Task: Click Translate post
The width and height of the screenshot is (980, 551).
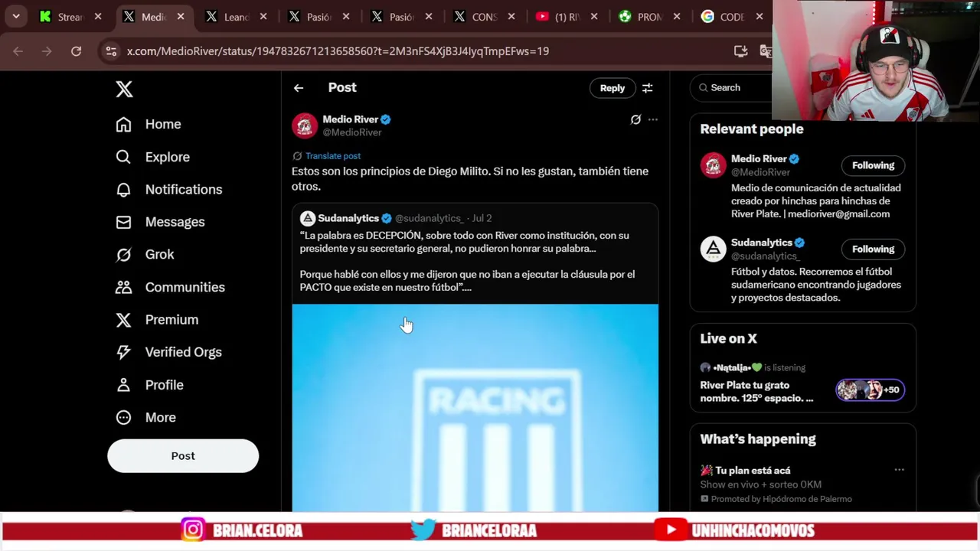Action: pyautogui.click(x=332, y=155)
